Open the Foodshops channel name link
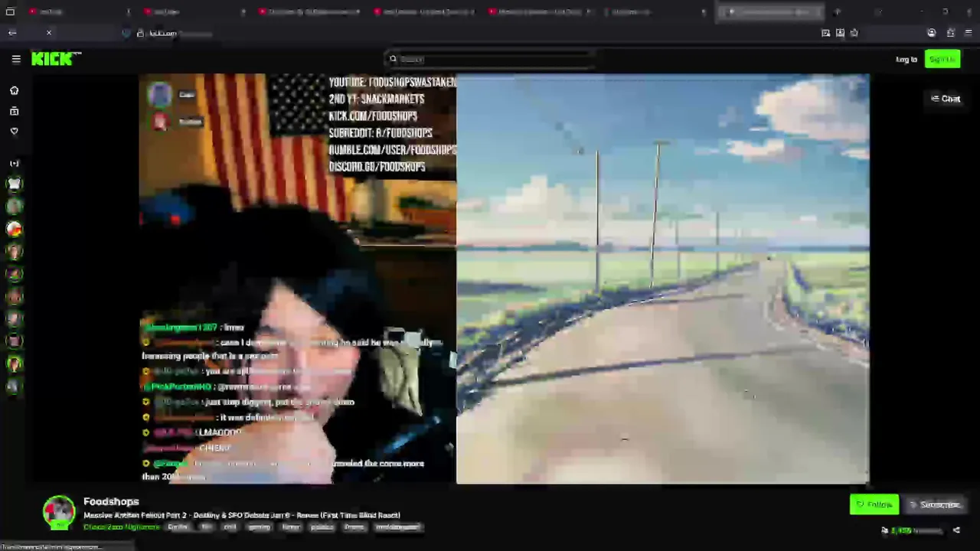The width and height of the screenshot is (980, 551). point(111,501)
